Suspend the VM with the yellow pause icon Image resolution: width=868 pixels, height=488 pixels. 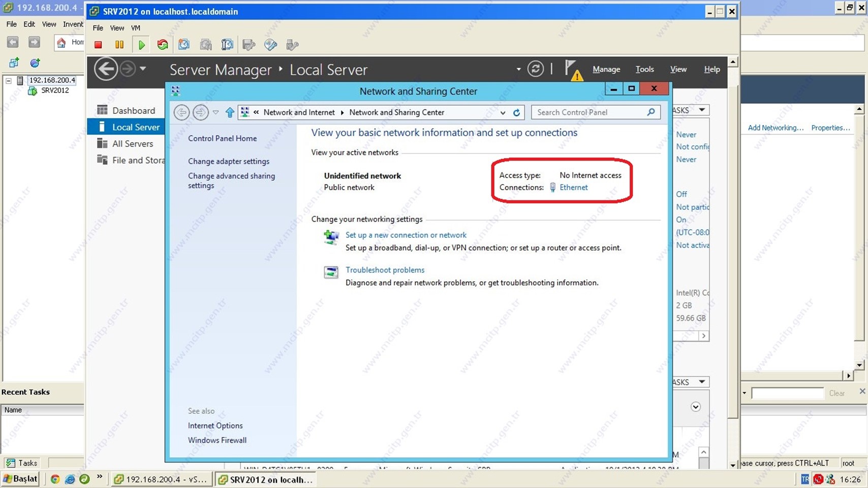(x=119, y=45)
